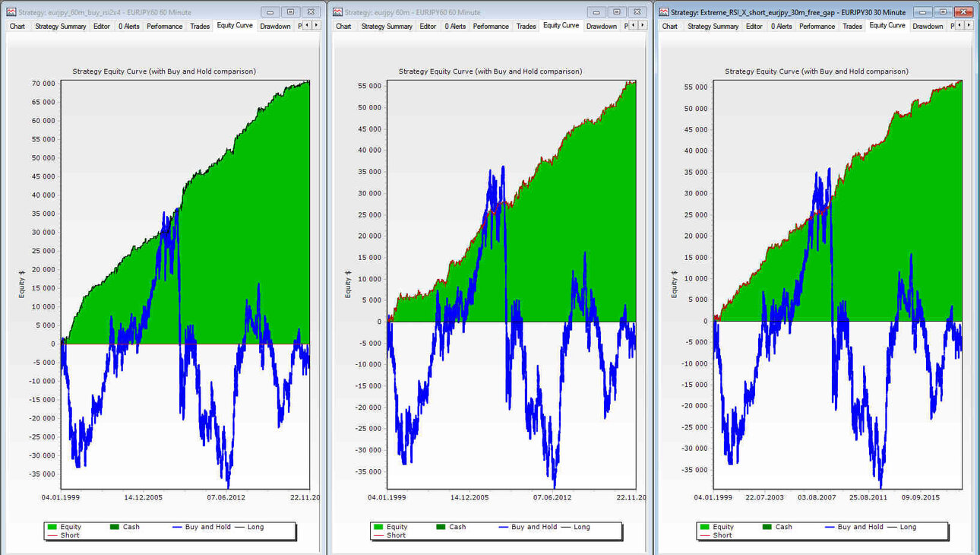The width and height of the screenshot is (980, 555).
Task: Click the right tab-scroll arrow in the middle window
Action: (643, 26)
